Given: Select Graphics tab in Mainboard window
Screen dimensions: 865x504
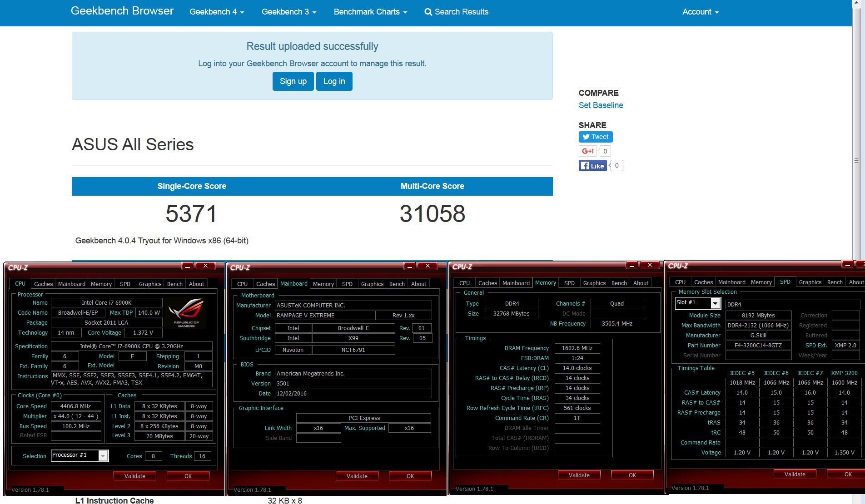Looking at the screenshot, I should [x=373, y=284].
